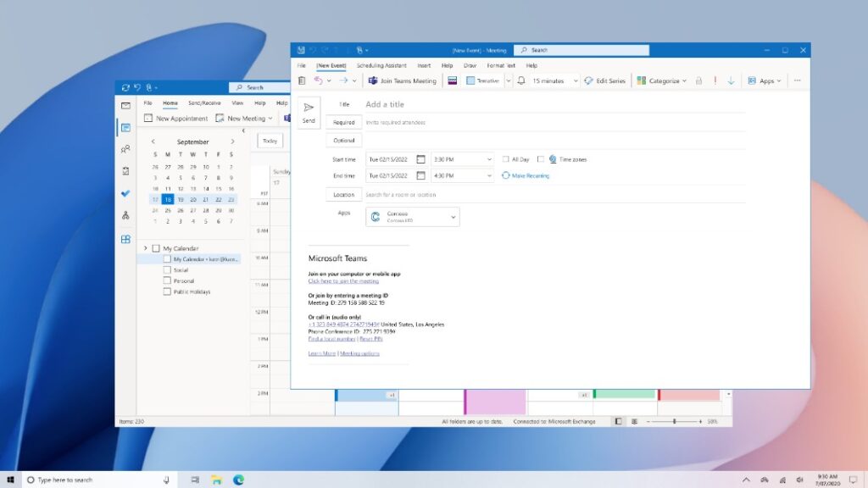Click the Today button in calendar
868x488 pixels.
[x=270, y=141]
